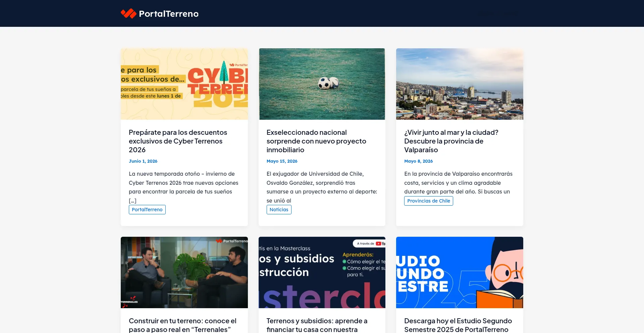Image resolution: width=644 pixels, height=333 pixels.
Task: Click the PortalTerreno logo in the header
Action: 160,13
